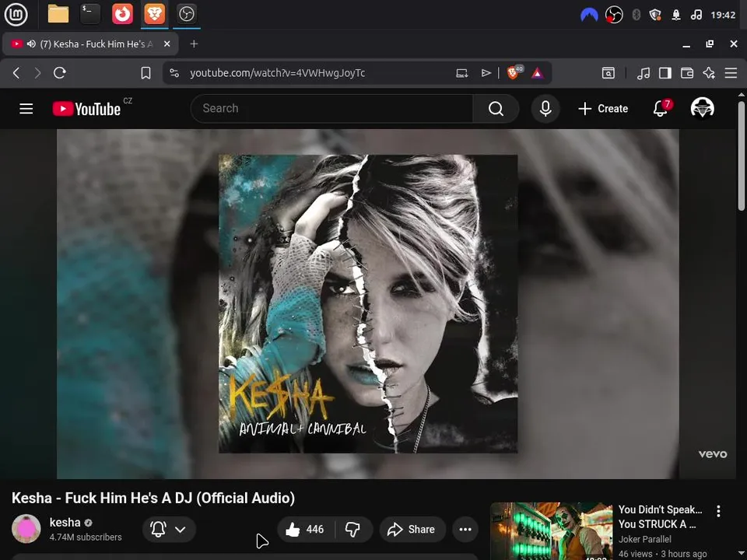Open Brave Shields lion icon
The image size is (747, 560).
click(514, 72)
